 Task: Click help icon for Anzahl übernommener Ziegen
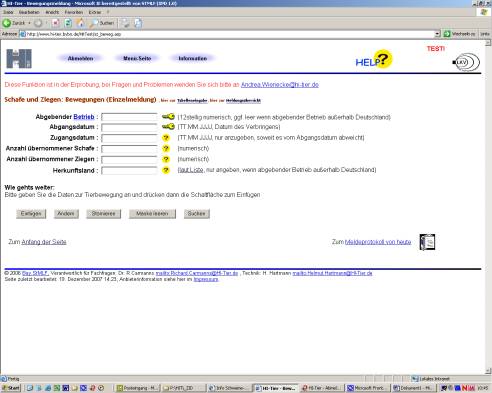point(166,159)
